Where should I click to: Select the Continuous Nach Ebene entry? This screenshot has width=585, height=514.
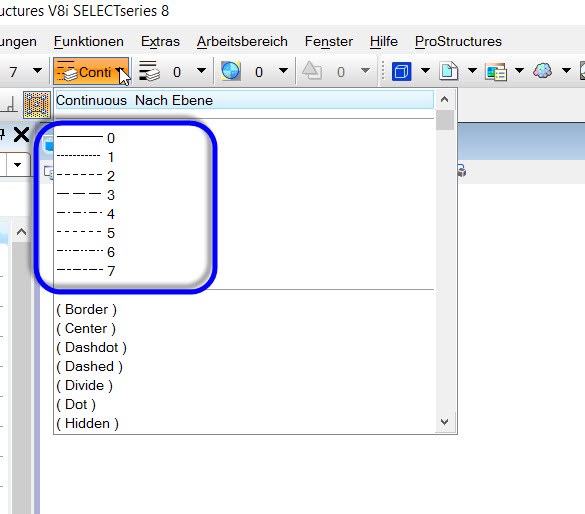(245, 100)
